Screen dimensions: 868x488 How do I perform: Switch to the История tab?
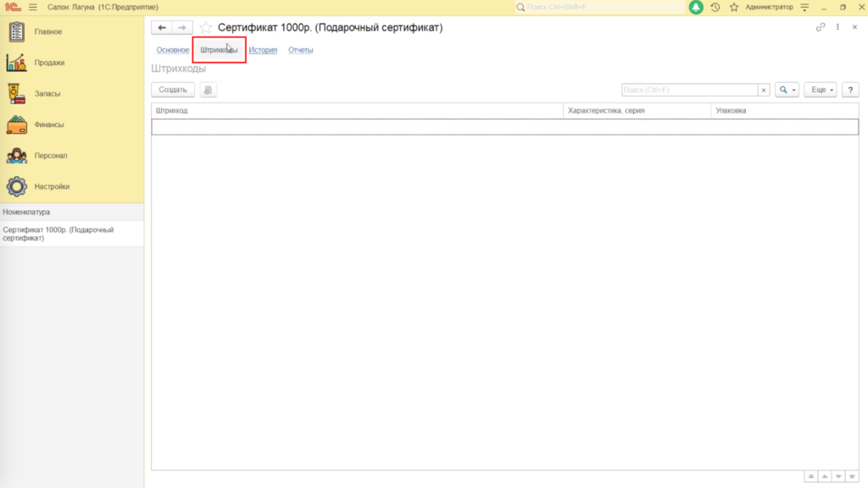pyautogui.click(x=263, y=50)
